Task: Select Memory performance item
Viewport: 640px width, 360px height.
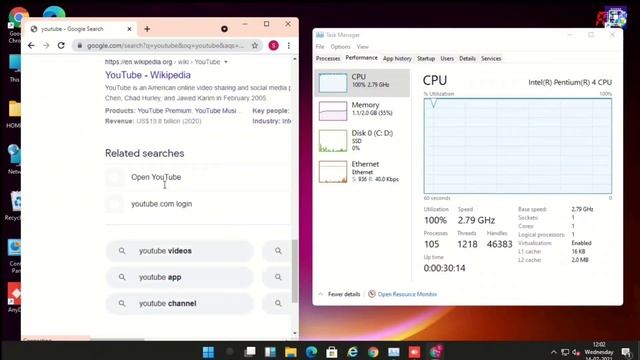Action: [x=362, y=111]
